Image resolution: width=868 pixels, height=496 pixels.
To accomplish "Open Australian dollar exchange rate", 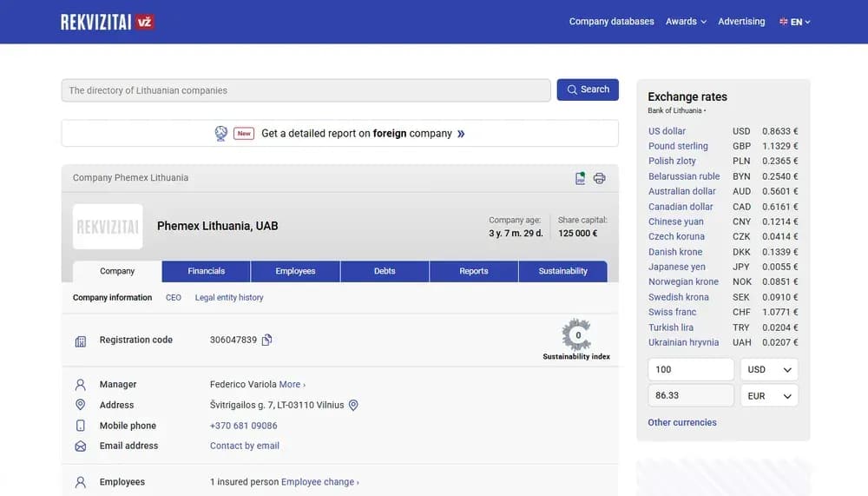I will tap(682, 191).
